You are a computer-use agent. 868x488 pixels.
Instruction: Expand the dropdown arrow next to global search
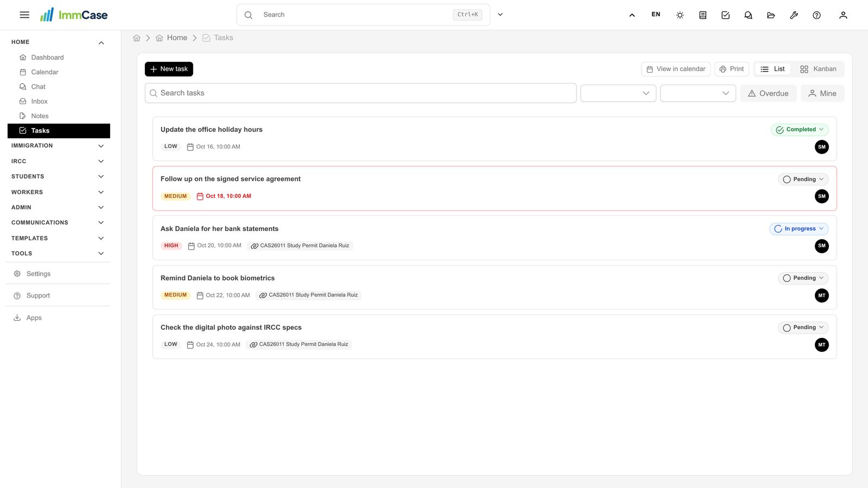click(500, 15)
